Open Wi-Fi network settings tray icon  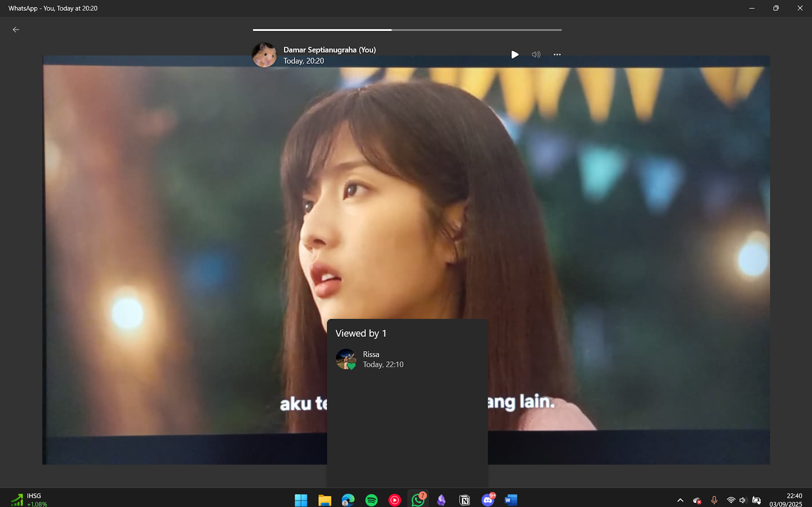[731, 500]
